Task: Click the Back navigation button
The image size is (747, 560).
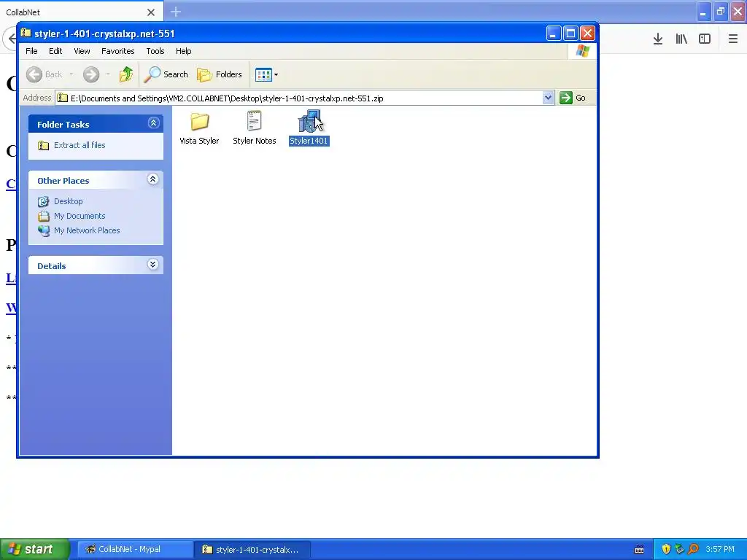Action: [44, 74]
